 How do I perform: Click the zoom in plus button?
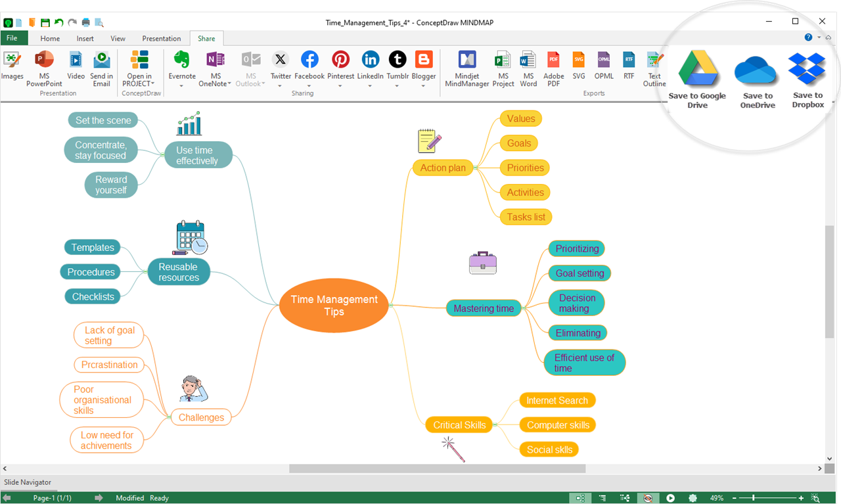[801, 498]
